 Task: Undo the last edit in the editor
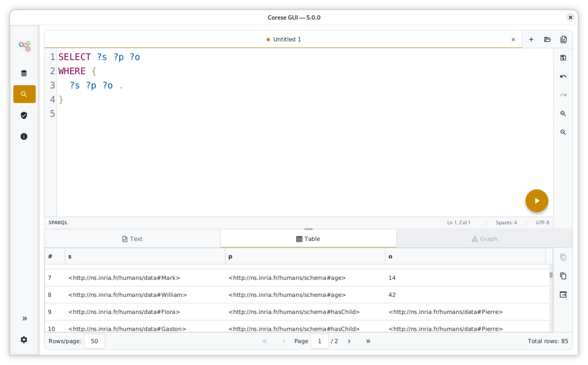coord(563,76)
